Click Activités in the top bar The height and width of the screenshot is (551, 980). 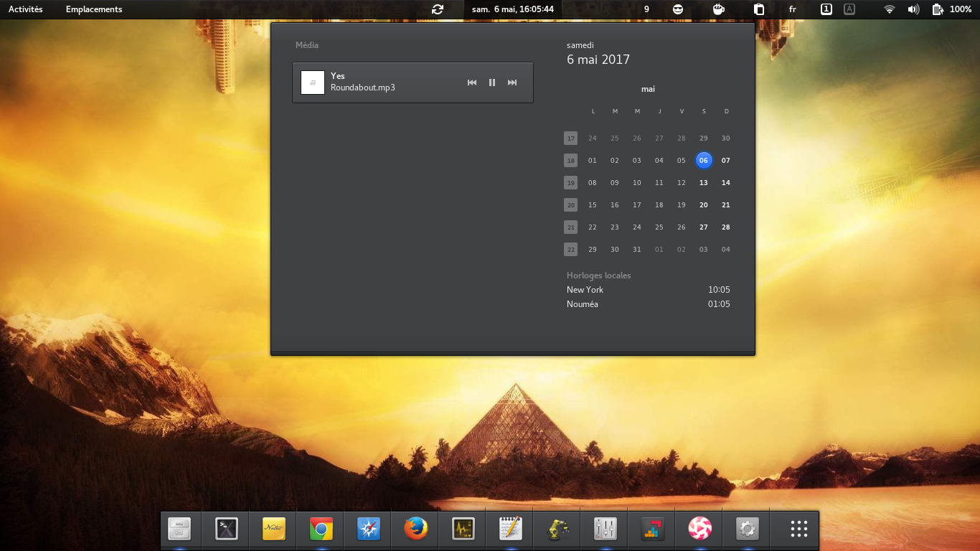tap(26, 9)
